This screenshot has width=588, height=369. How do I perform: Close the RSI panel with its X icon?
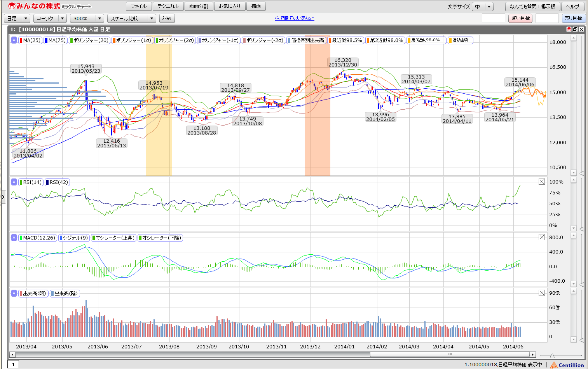(542, 182)
